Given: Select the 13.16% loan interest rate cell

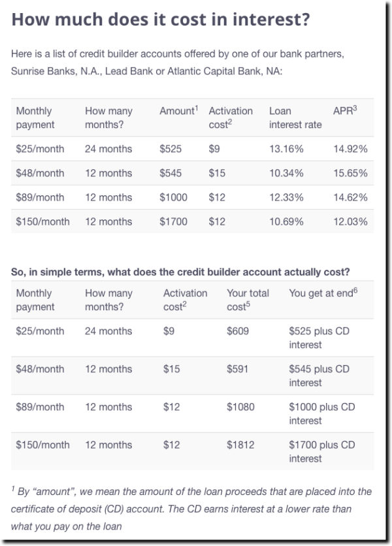Looking at the screenshot, I should [286, 149].
